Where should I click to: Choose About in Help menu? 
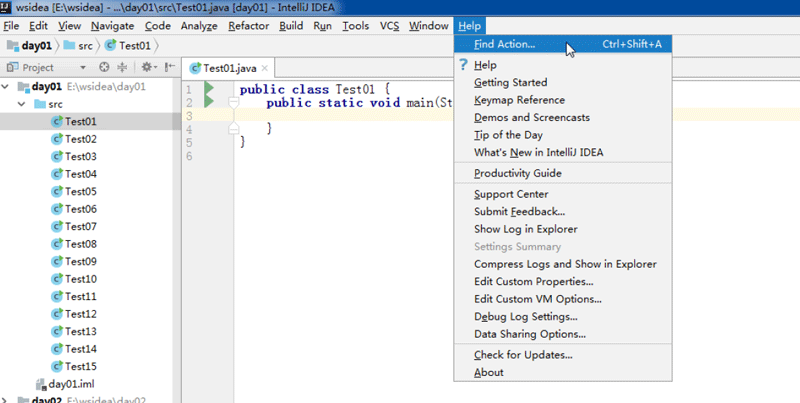pyautogui.click(x=563, y=372)
